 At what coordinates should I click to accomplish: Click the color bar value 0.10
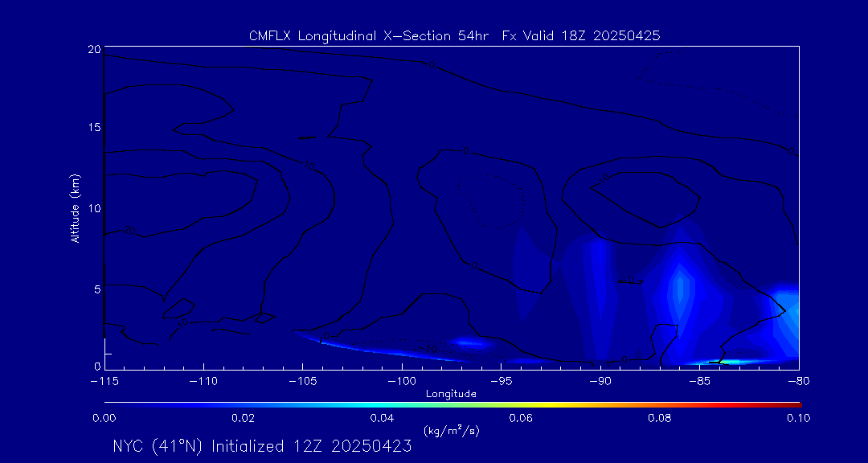coord(798,418)
